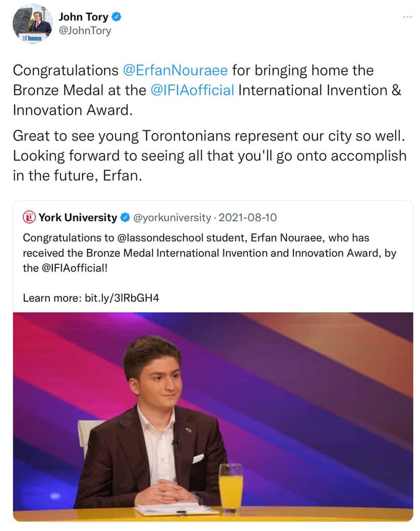This screenshot has width=420, height=531.
Task: Open John Tory's profile picture
Action: pos(32,23)
